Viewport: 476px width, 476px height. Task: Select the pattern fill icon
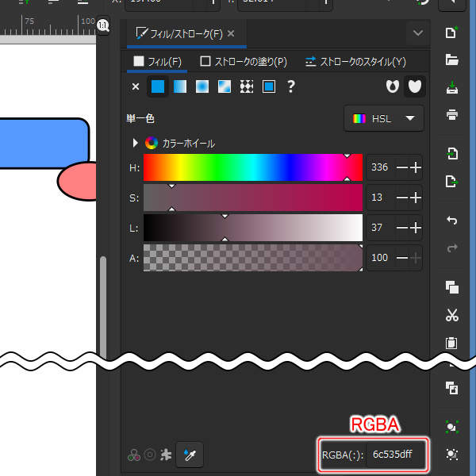pos(247,86)
